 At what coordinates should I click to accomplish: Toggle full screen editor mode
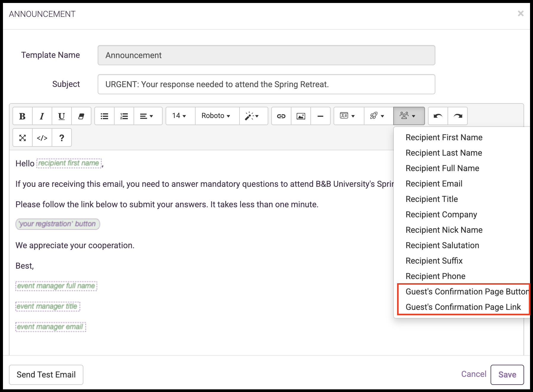[23, 138]
